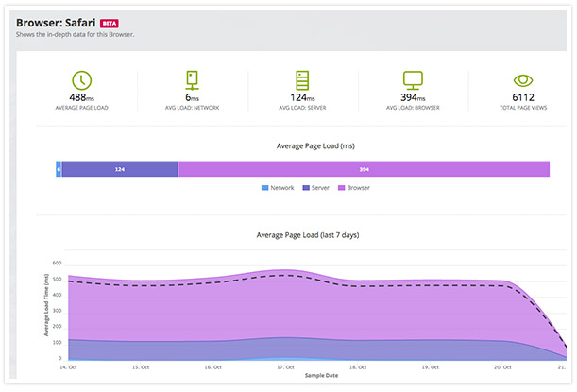577x392 pixels.
Task: Click the monitor icon above 394ms
Action: click(x=413, y=80)
